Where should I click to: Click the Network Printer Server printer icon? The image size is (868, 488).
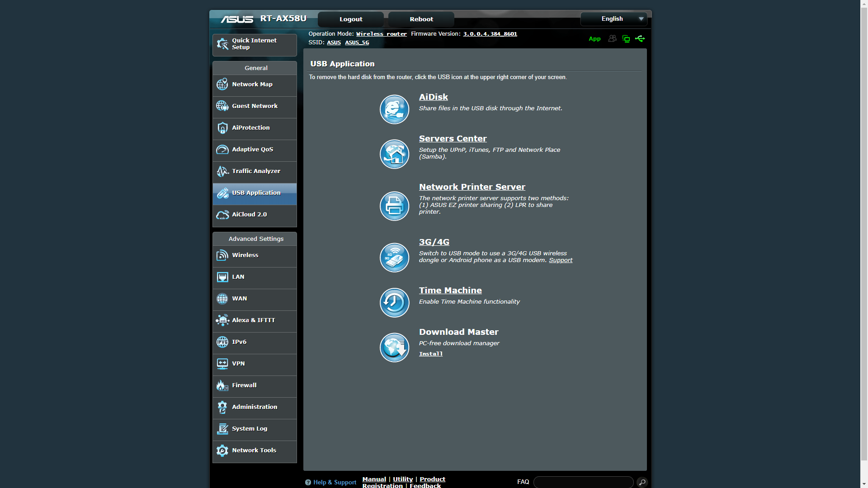(394, 206)
